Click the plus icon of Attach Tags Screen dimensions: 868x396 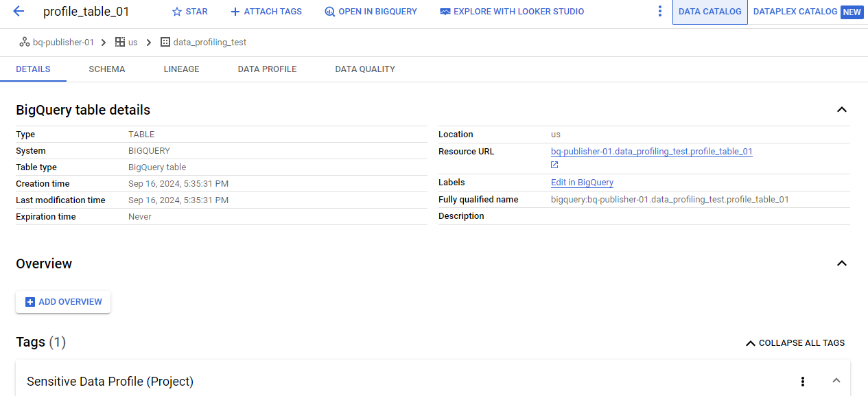click(235, 12)
